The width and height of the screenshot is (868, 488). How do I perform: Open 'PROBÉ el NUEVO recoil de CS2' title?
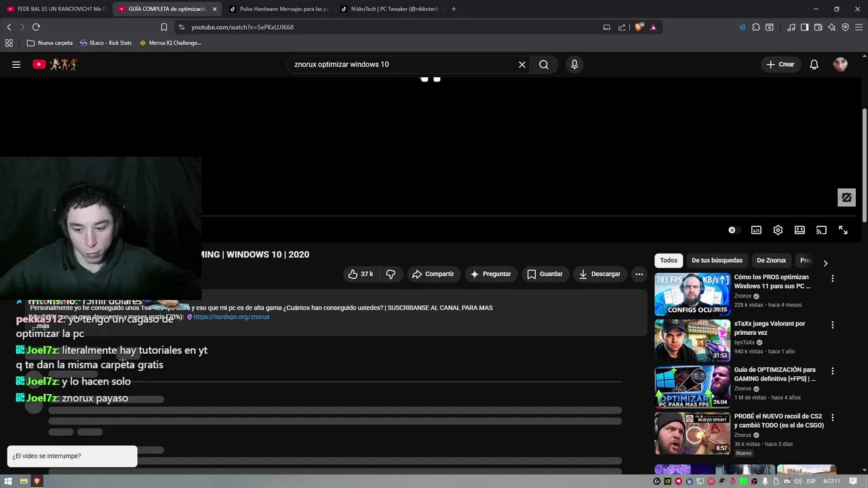point(778,421)
